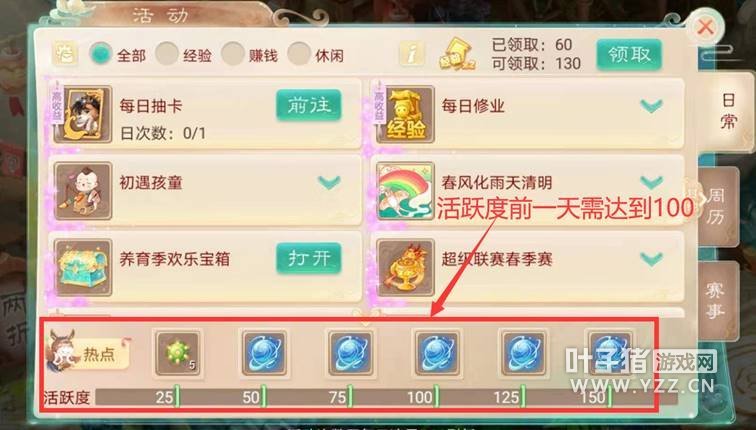This screenshot has width=756, height=430.
Task: Expand the 超级联赛春季赛 entry chevron
Action: [x=651, y=258]
